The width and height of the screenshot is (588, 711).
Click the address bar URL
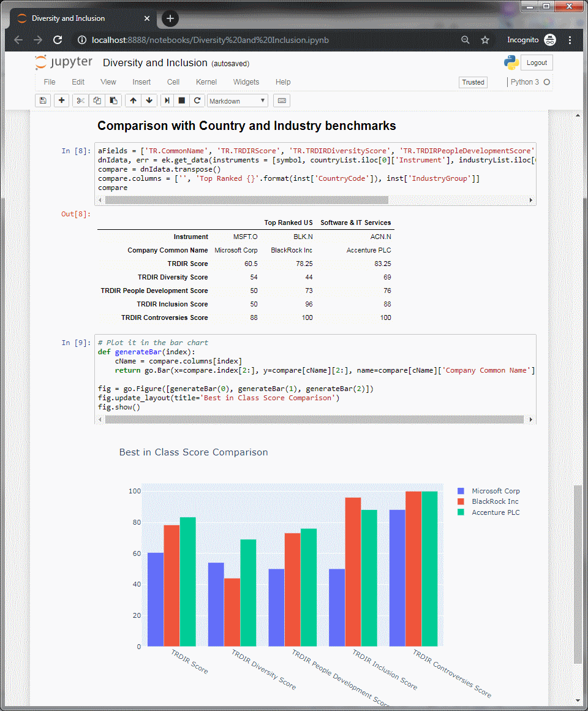tap(210, 40)
